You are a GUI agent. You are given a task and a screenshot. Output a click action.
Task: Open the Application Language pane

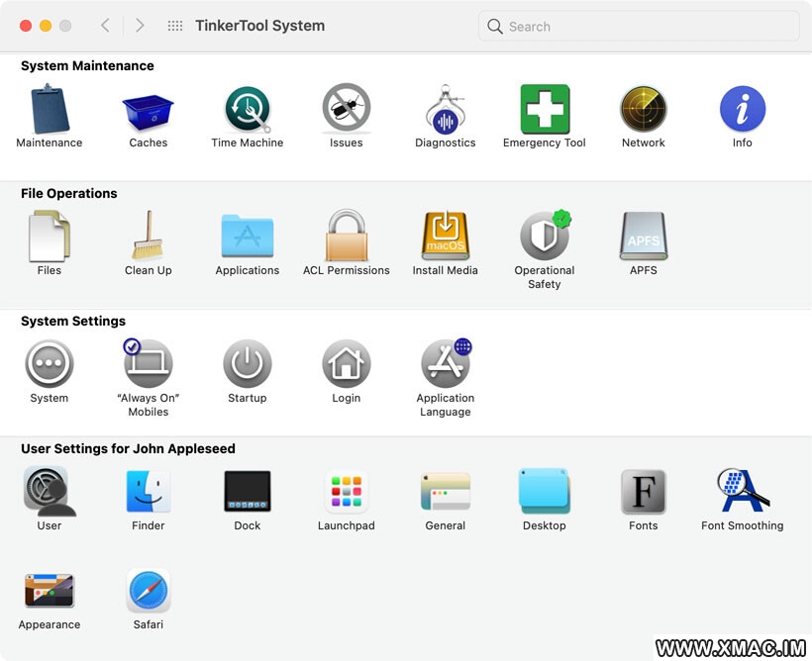tap(446, 364)
